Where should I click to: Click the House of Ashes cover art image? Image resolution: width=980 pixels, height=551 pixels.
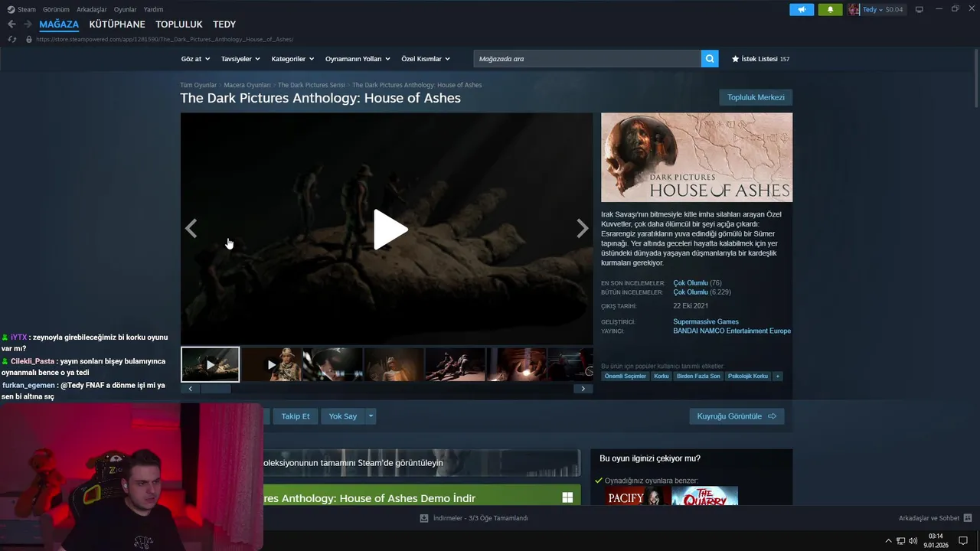(x=697, y=158)
